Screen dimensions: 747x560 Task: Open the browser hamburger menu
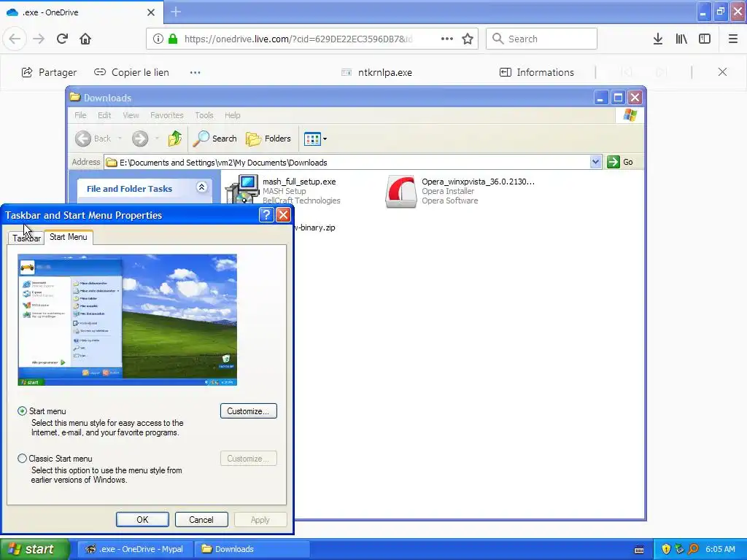pyautogui.click(x=732, y=39)
